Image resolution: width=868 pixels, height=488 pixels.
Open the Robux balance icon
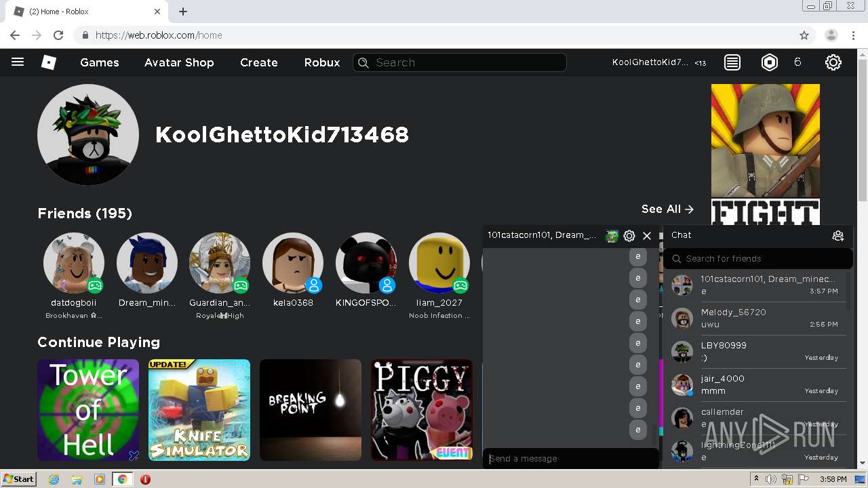[770, 62]
